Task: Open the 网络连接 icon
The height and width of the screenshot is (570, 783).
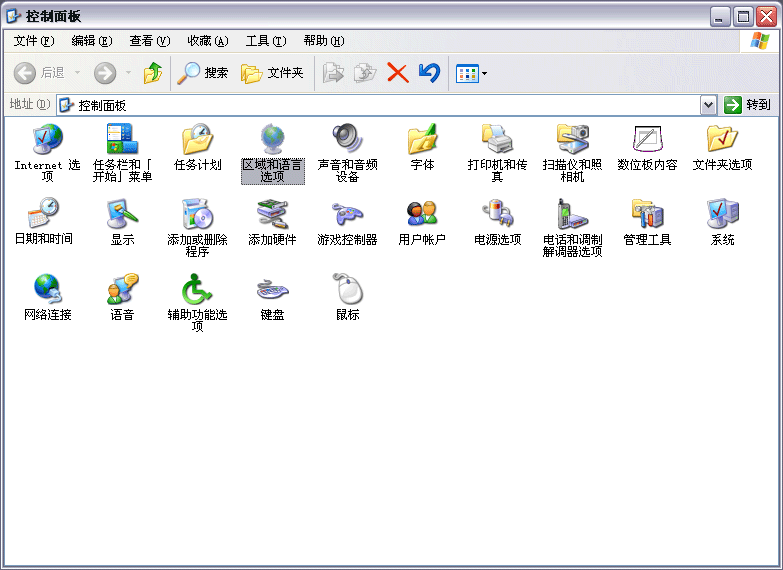Action: 47,289
